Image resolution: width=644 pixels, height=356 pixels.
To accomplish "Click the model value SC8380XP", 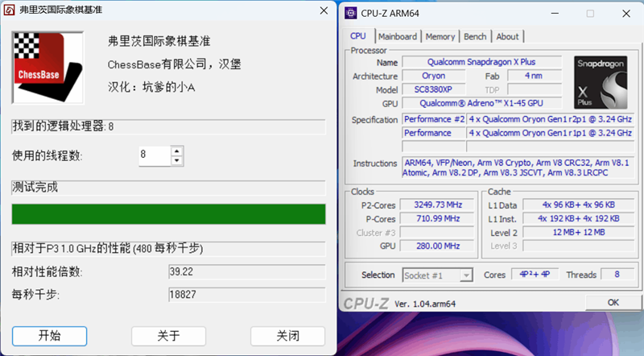I will 433,89.
